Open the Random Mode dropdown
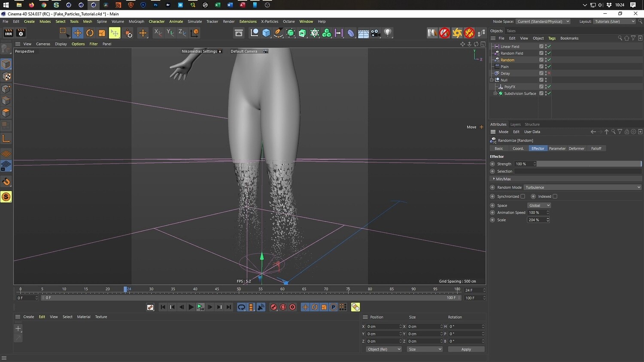Viewport: 644px width, 362px height. (583, 187)
